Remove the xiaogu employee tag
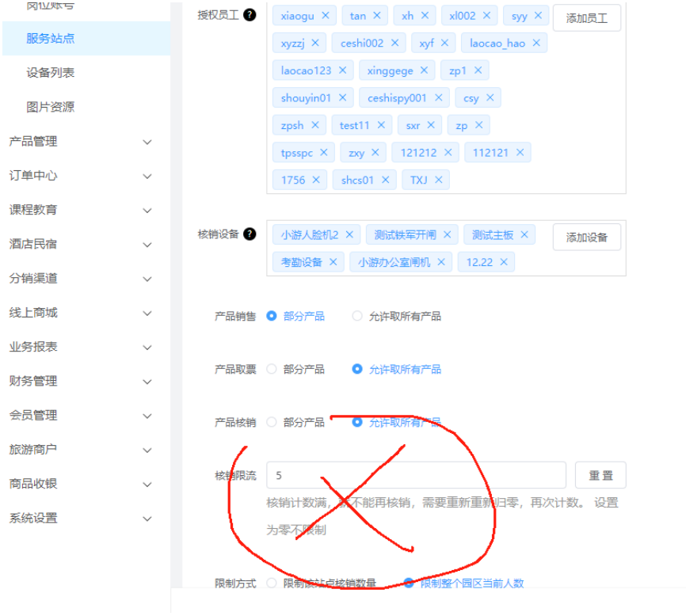The height and width of the screenshot is (616, 686). pyautogui.click(x=325, y=16)
